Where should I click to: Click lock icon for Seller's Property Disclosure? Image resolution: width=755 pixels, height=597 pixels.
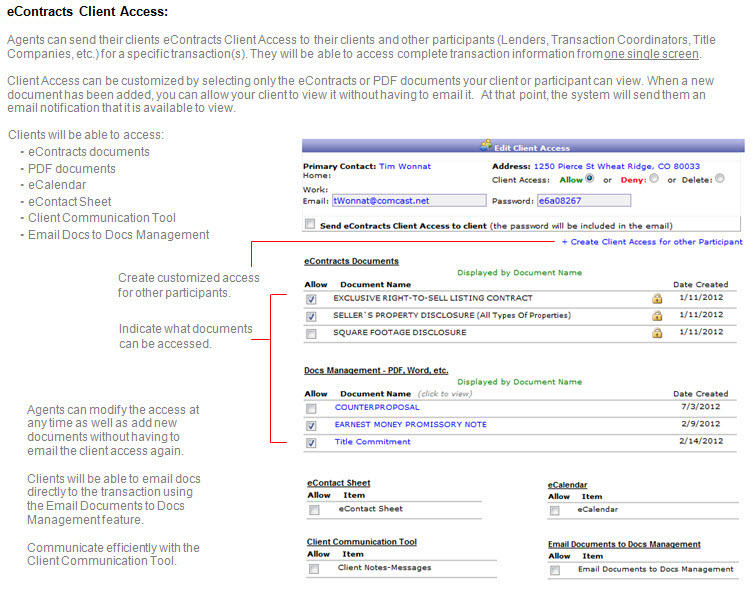pos(657,316)
